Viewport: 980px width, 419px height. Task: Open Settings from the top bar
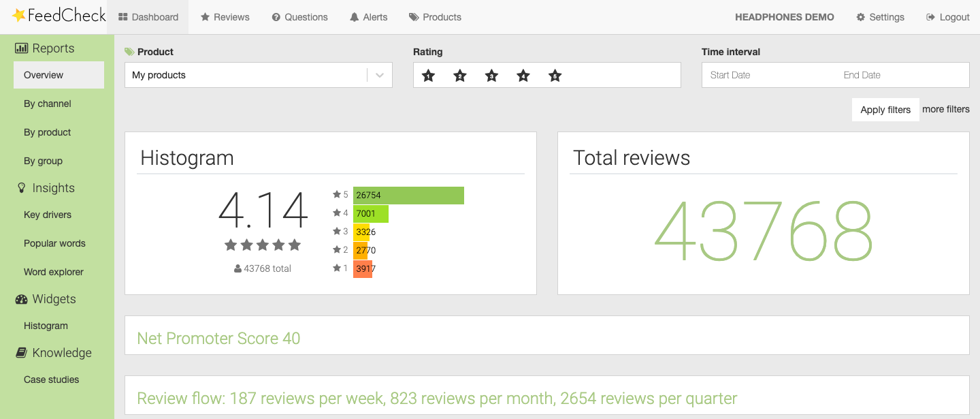[880, 17]
